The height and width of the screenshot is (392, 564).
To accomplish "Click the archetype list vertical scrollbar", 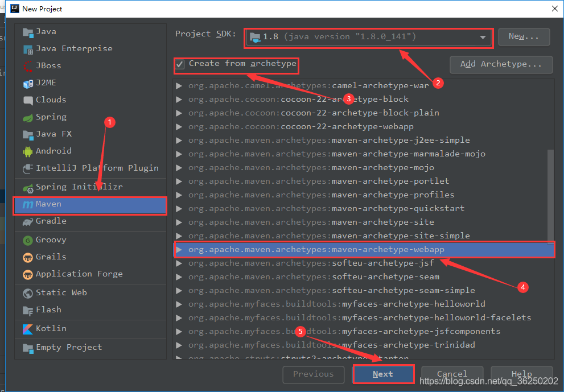I will point(550,196).
